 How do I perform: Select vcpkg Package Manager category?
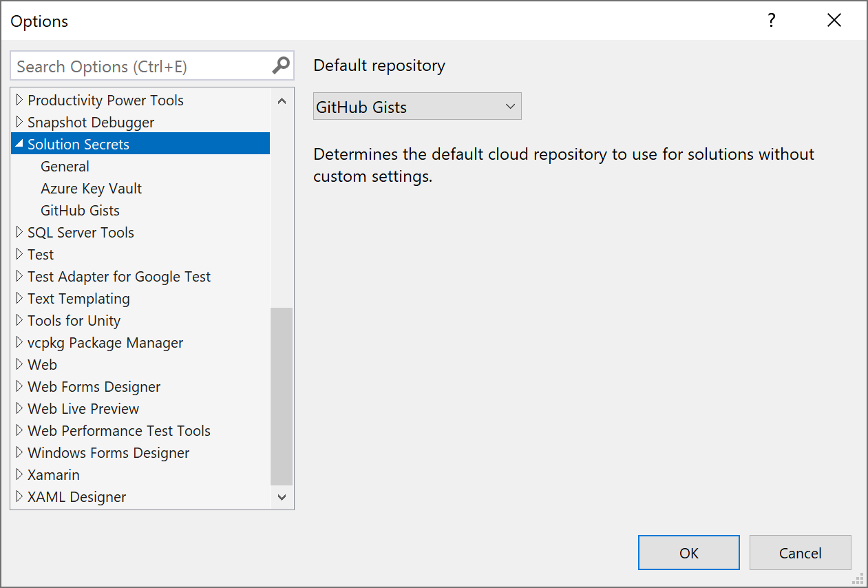click(x=105, y=342)
